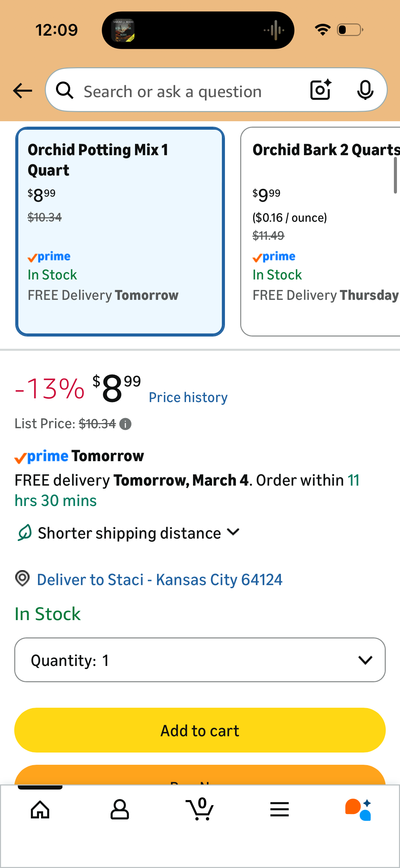Open camera lens search icon

click(321, 90)
